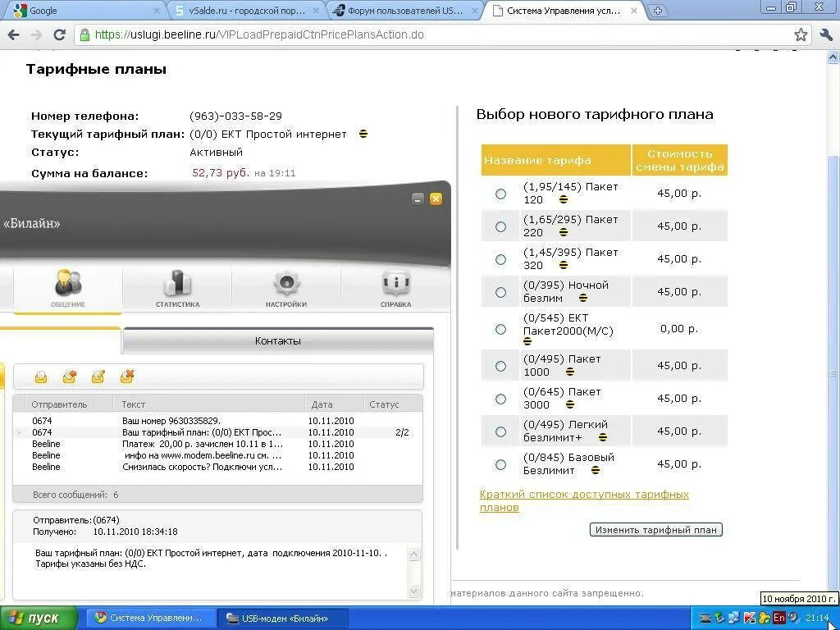
Task: Open the Общение section in Beeline modem app
Action: coord(68,290)
